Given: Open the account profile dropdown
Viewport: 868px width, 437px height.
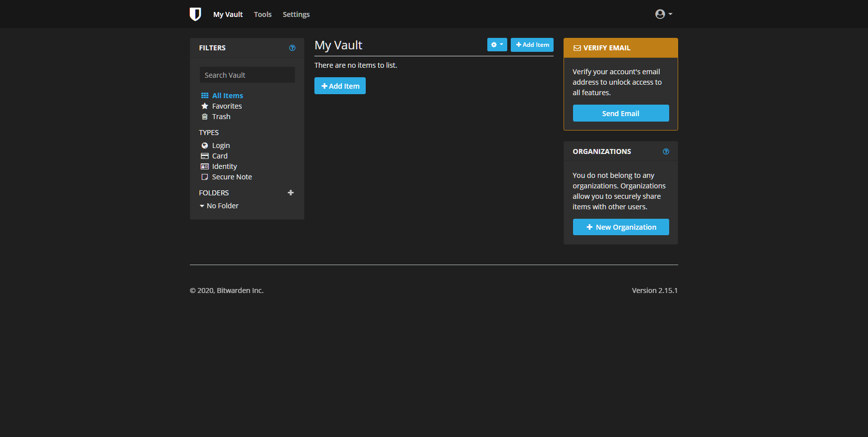Looking at the screenshot, I should coord(663,14).
